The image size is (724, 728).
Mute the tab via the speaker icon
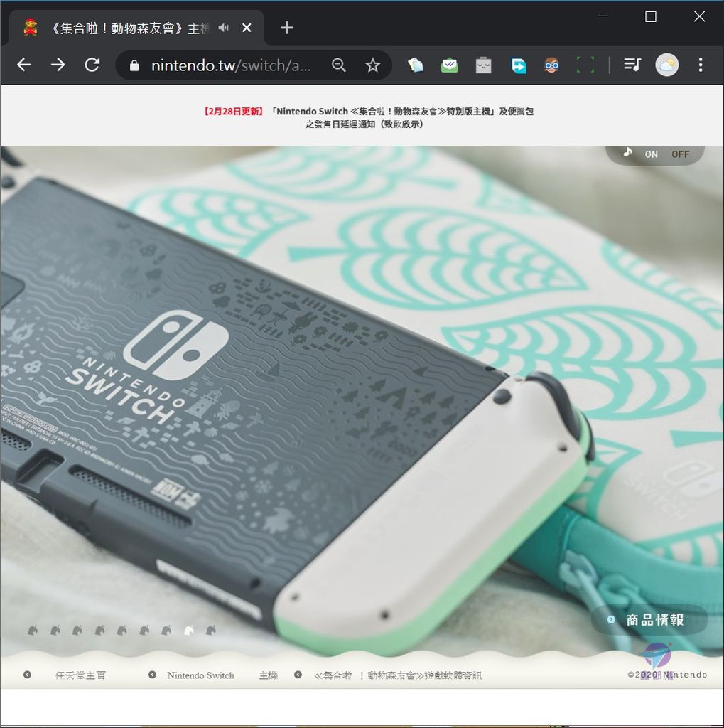click(x=224, y=28)
